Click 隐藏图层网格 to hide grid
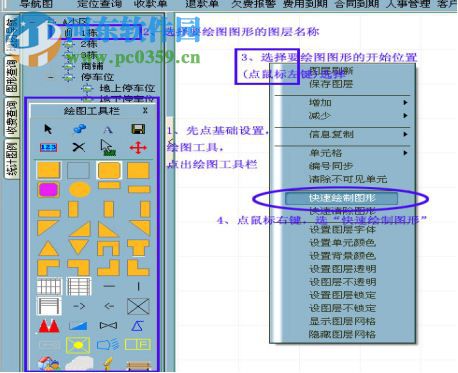Image resolution: width=458 pixels, height=373 pixels. pos(343,334)
